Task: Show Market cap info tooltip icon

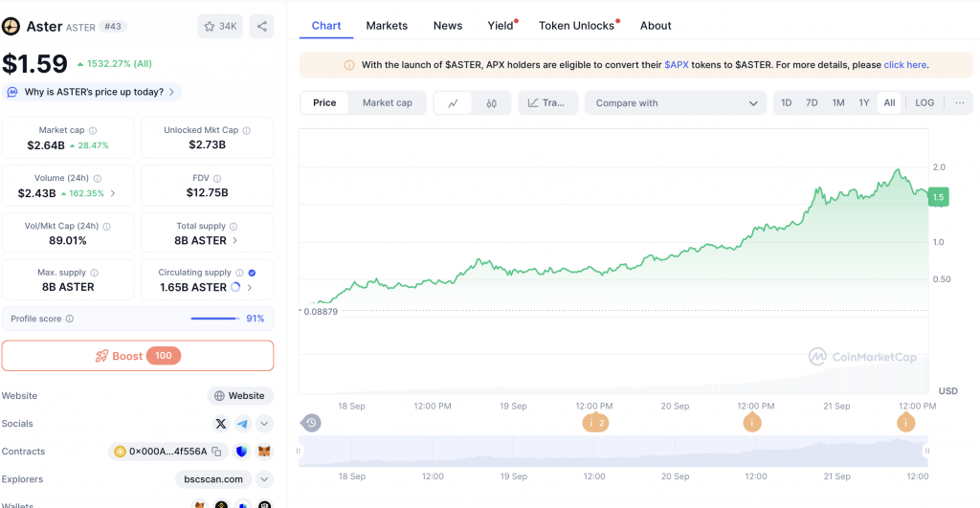Action: (x=93, y=131)
